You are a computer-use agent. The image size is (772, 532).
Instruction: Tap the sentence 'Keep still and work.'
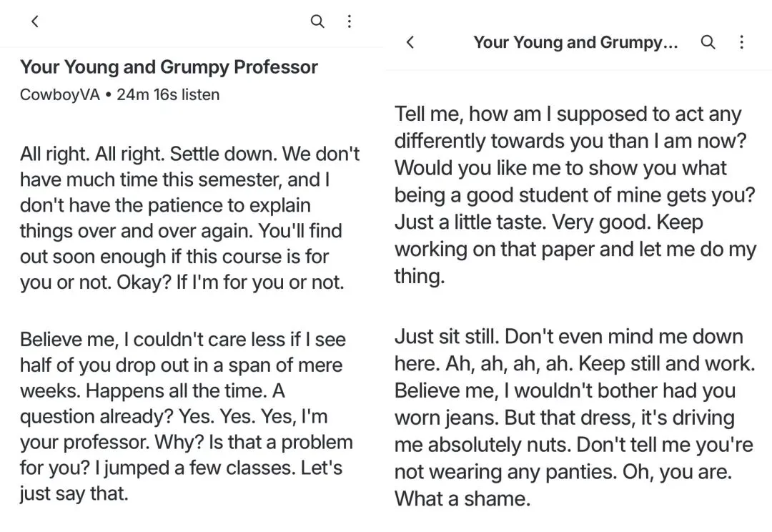point(667,364)
